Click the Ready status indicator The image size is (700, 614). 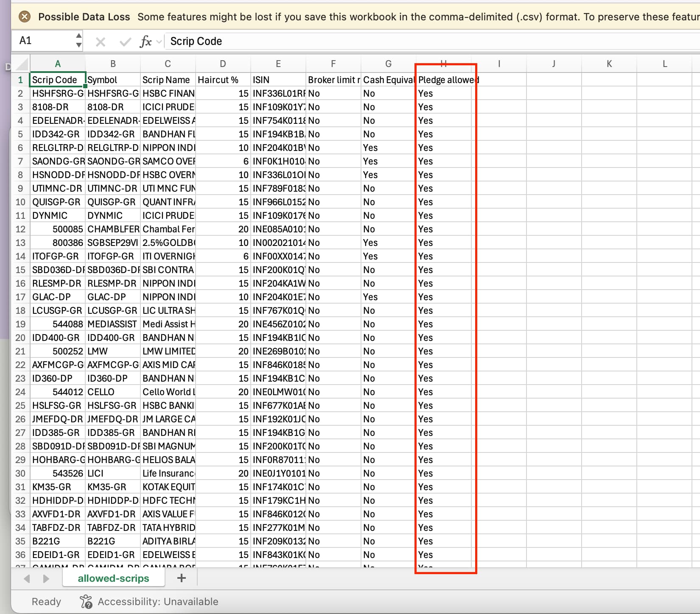(x=46, y=601)
